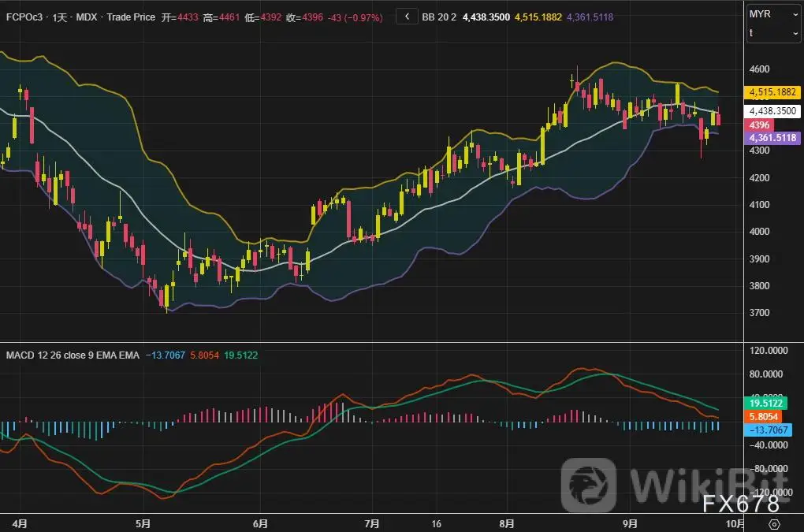Click the MACD legend value 19.5122
The height and width of the screenshot is (532, 804).
coord(240,355)
